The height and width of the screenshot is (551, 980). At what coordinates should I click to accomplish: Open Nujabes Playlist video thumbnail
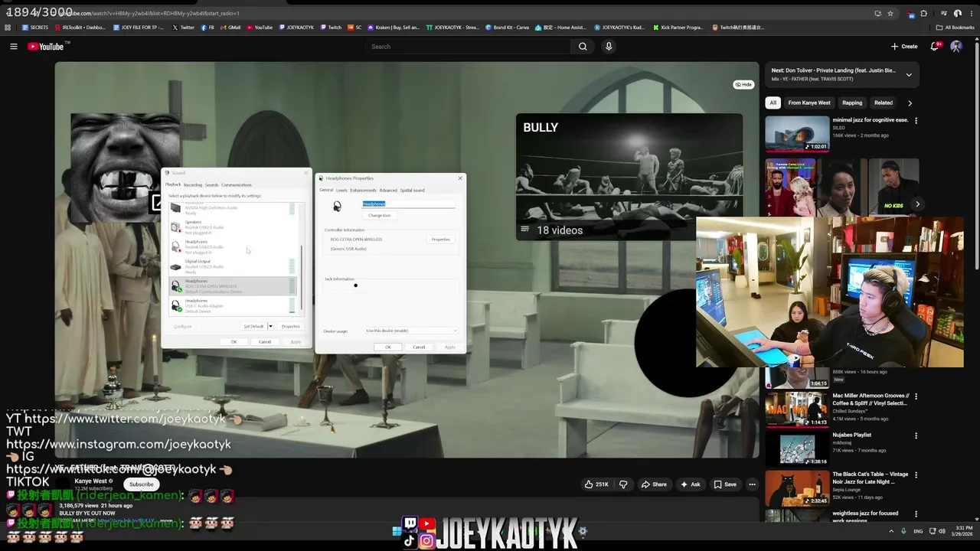click(797, 448)
